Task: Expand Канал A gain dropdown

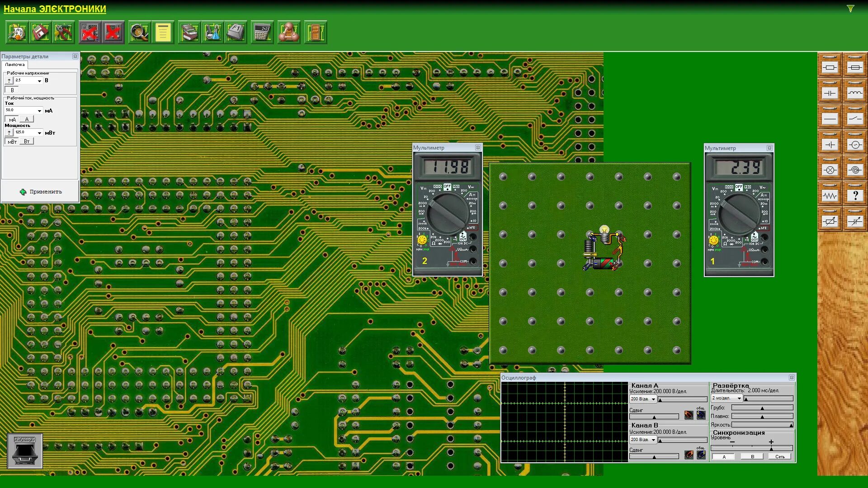Action: [653, 399]
